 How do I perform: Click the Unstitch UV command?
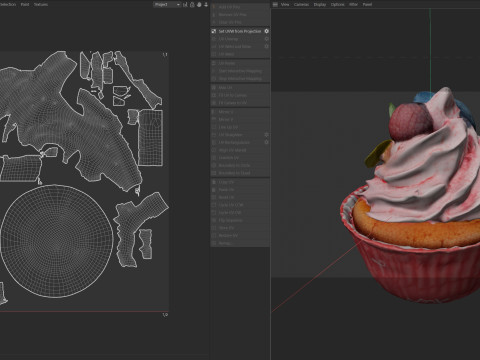click(240, 158)
